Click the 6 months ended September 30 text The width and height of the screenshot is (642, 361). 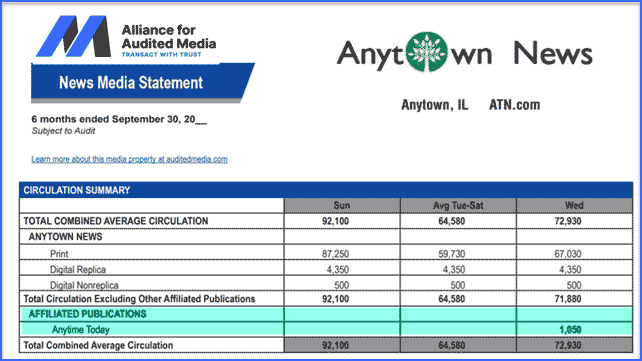tap(119, 119)
